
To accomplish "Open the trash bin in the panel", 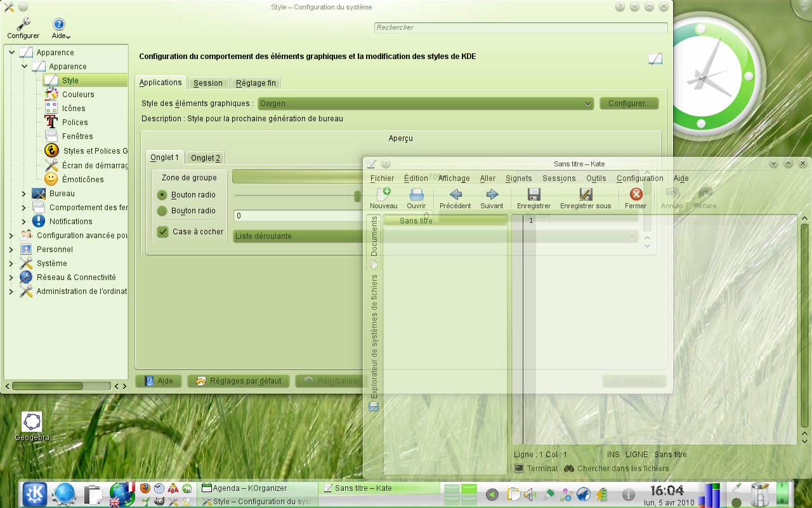I will pyautogui.click(x=760, y=493).
